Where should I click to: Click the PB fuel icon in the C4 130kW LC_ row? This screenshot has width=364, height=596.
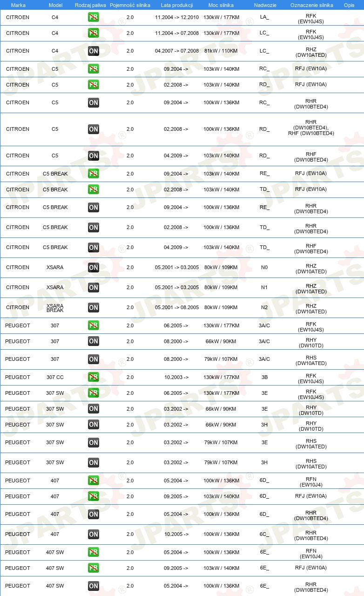pos(93,33)
